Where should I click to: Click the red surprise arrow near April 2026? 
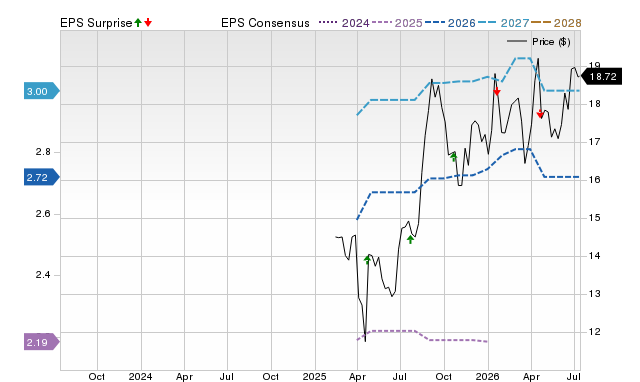(x=540, y=114)
